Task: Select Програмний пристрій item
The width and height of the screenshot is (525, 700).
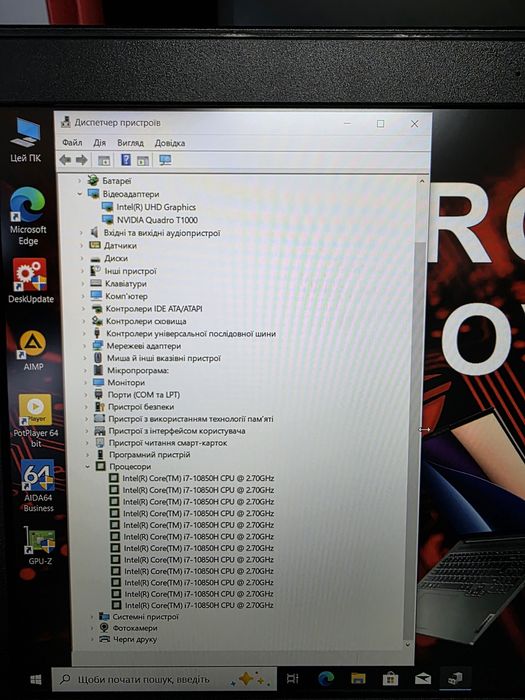Action: click(x=150, y=454)
